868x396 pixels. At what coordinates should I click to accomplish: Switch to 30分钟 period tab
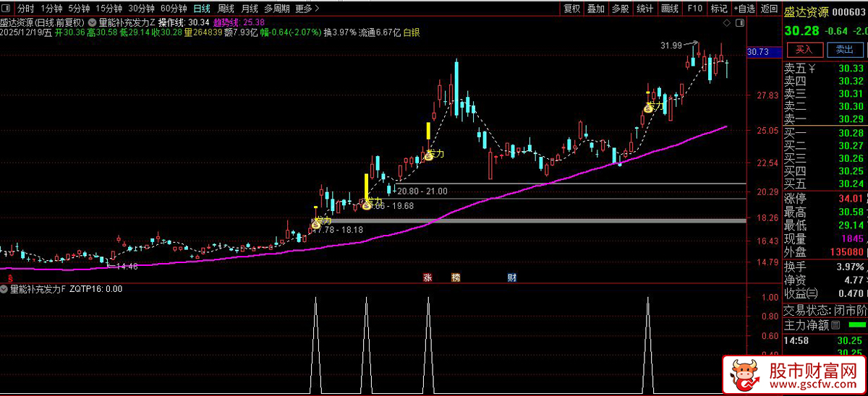pos(141,9)
